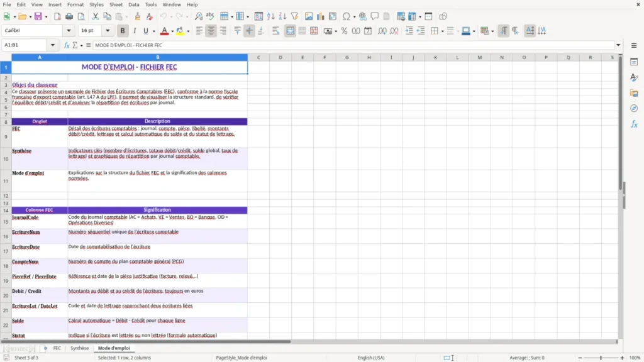Insert chart icon

(320, 16)
